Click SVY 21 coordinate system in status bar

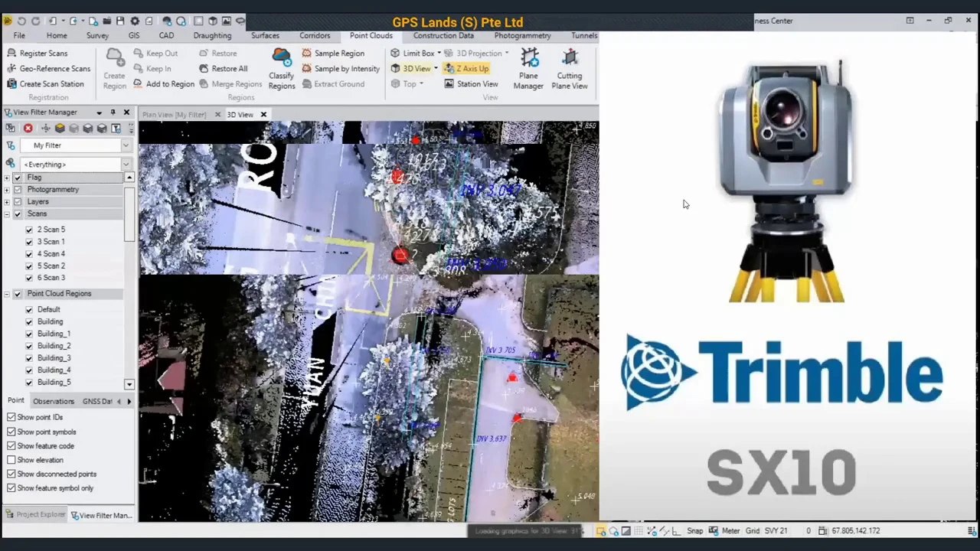point(776,531)
